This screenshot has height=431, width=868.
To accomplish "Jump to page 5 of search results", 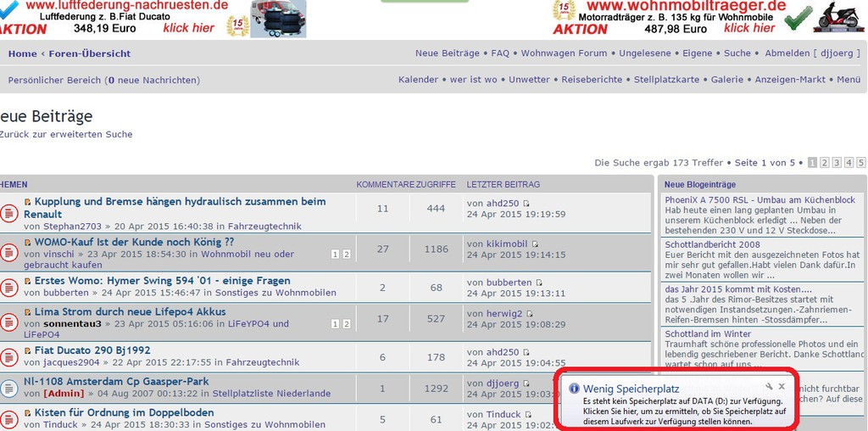I will 860,163.
